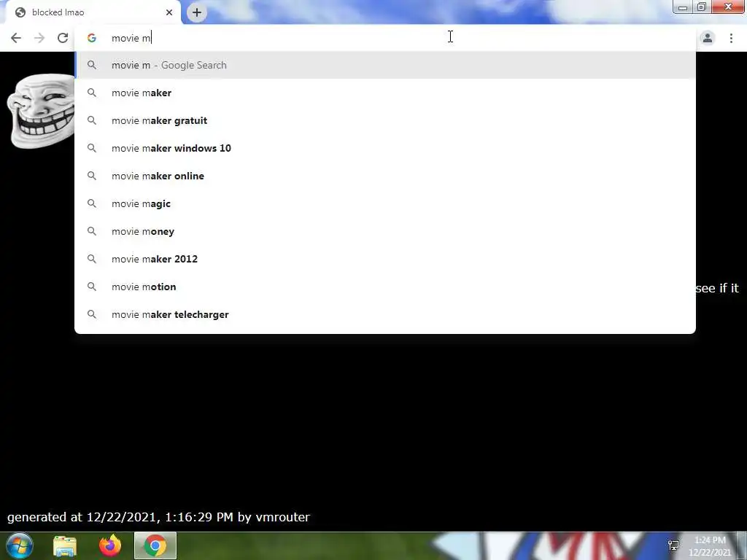Viewport: 747px width, 560px height.
Task: Launch Firefox from the taskbar
Action: [x=110, y=545]
